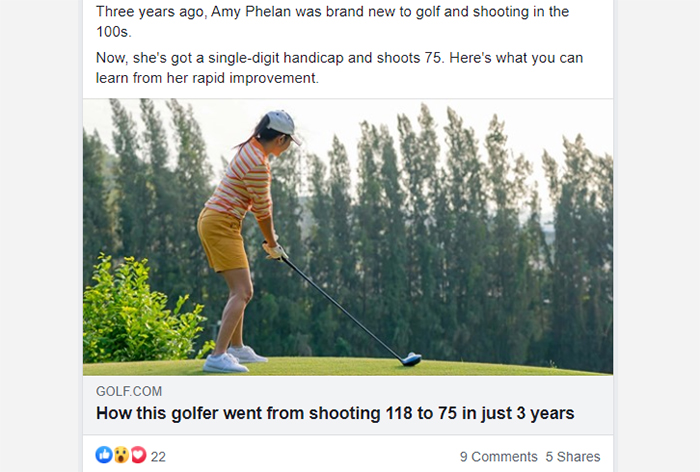Open the 9 Comments link
Screen dimensions: 700x472
click(x=498, y=456)
